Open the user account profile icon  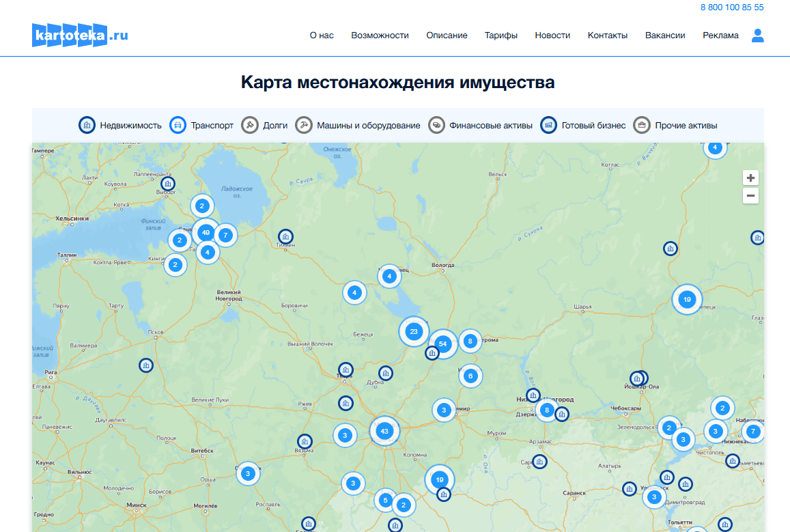[x=757, y=36]
